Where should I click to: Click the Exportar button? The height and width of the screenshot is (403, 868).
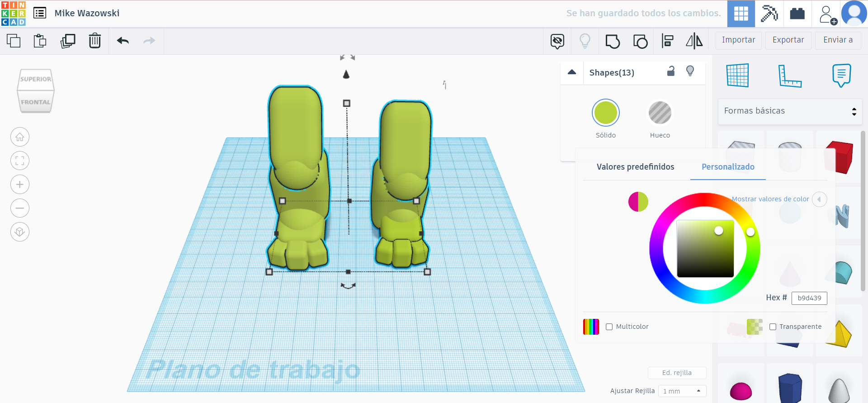coord(788,40)
